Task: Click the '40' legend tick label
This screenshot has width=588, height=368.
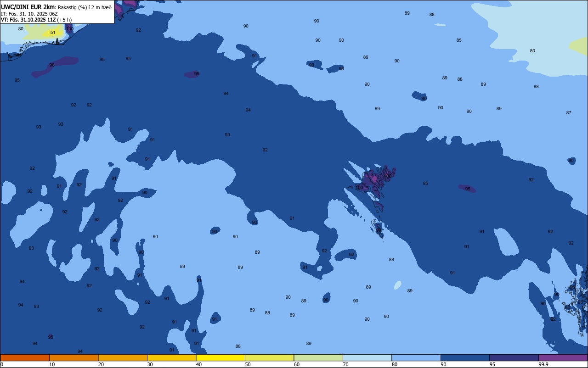Action: [199, 364]
